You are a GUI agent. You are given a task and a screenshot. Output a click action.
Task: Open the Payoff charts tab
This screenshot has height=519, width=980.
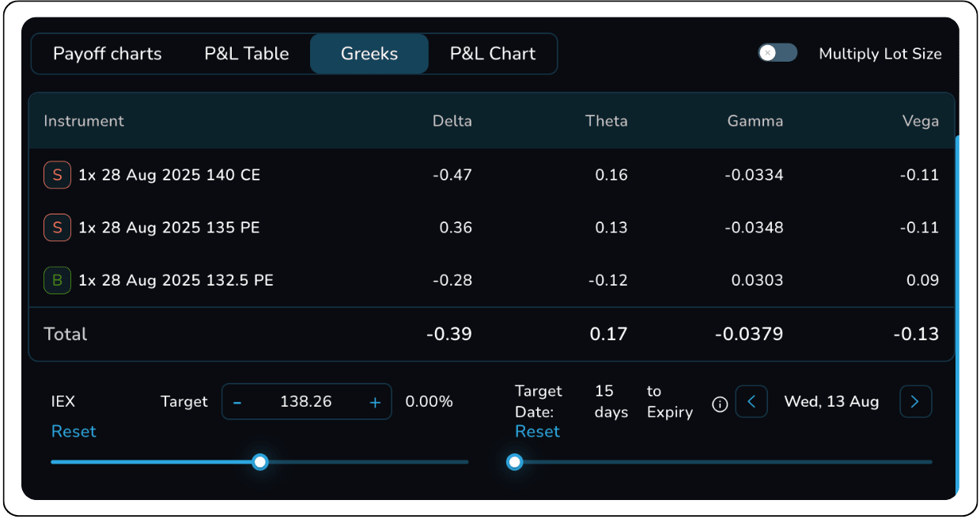coord(107,54)
